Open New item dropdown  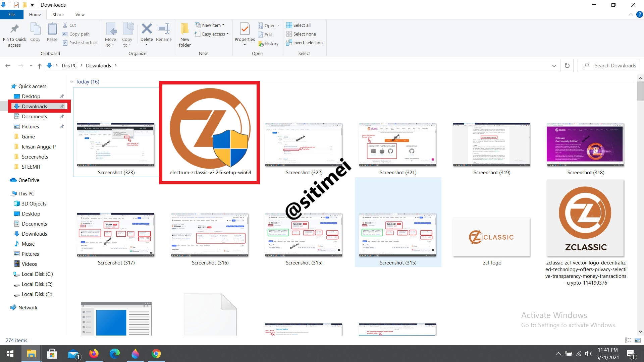tap(210, 25)
